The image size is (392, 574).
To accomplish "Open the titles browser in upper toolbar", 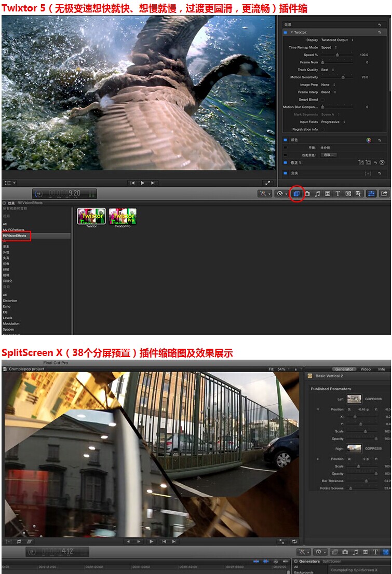I will [x=337, y=194].
